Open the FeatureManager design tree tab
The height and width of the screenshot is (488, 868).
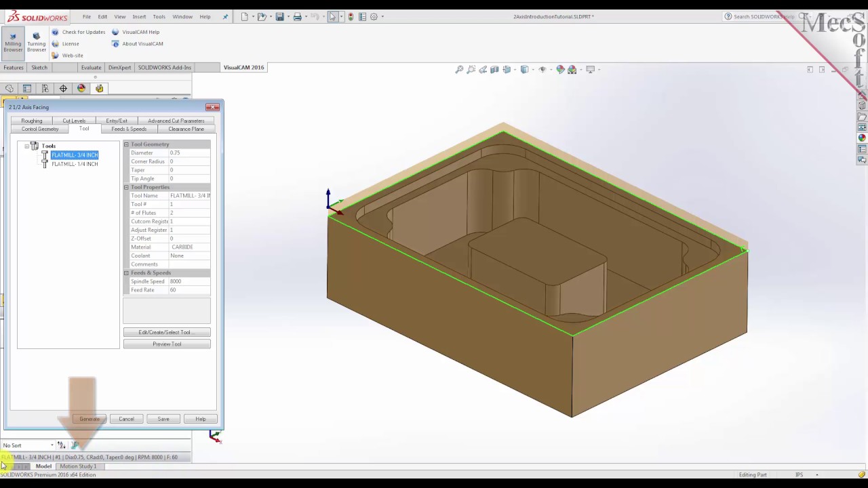coord(9,88)
